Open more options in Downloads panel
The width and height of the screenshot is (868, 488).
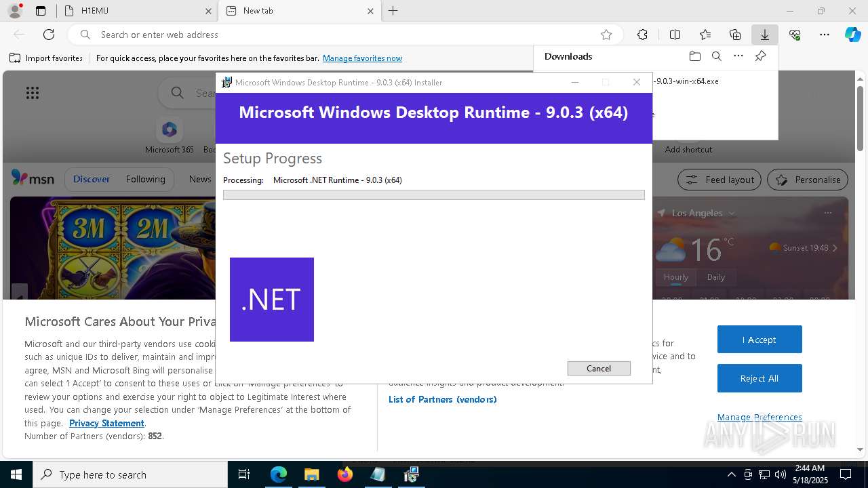pyautogui.click(x=738, y=56)
